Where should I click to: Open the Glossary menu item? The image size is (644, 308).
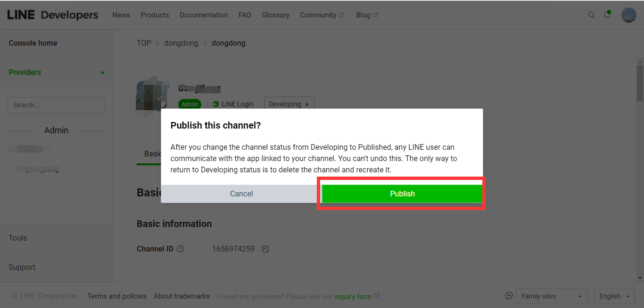pyautogui.click(x=276, y=15)
